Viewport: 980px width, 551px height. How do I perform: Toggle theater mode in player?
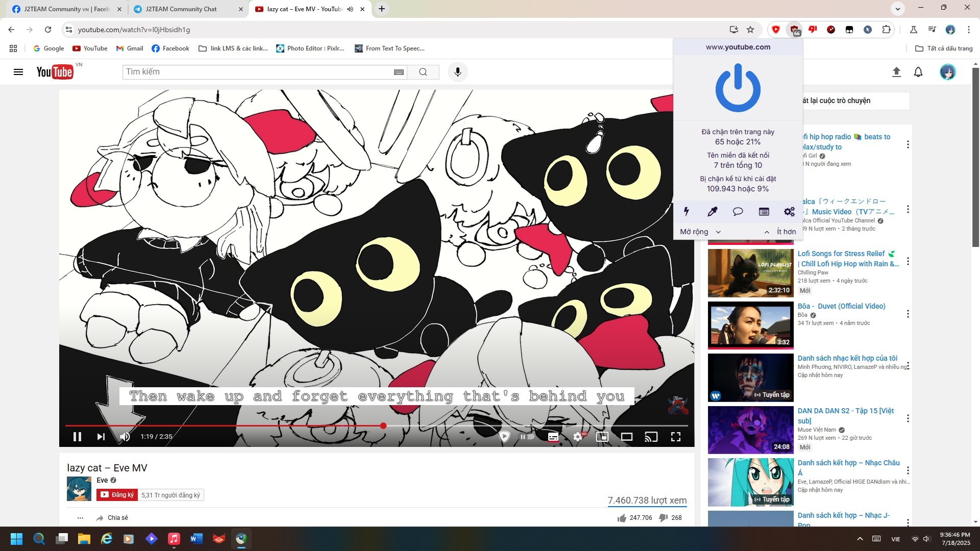pos(627,437)
